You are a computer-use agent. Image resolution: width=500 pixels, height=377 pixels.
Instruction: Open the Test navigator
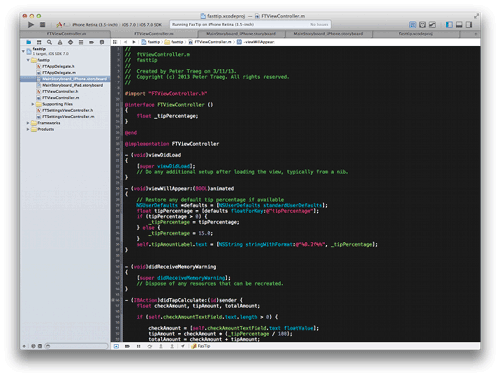(70, 42)
